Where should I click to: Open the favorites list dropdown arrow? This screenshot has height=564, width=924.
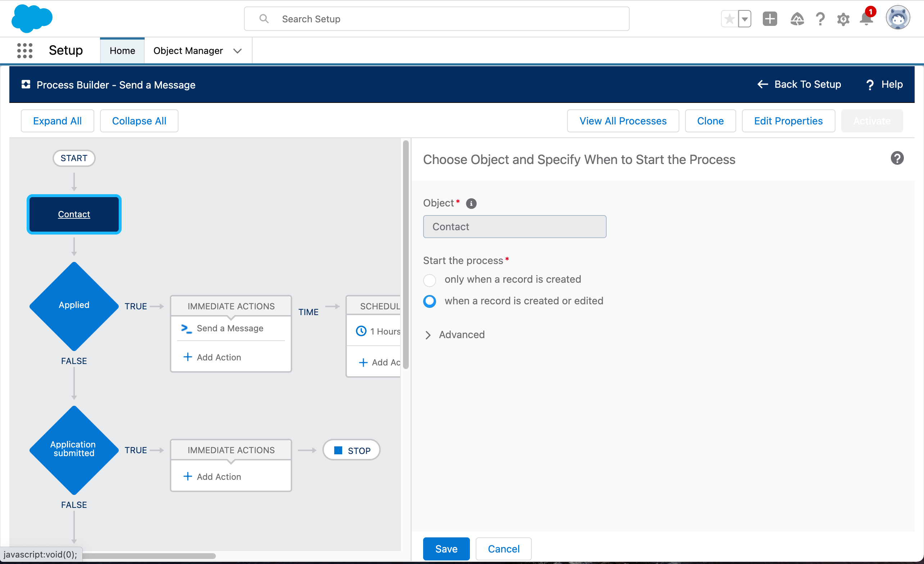pos(744,19)
